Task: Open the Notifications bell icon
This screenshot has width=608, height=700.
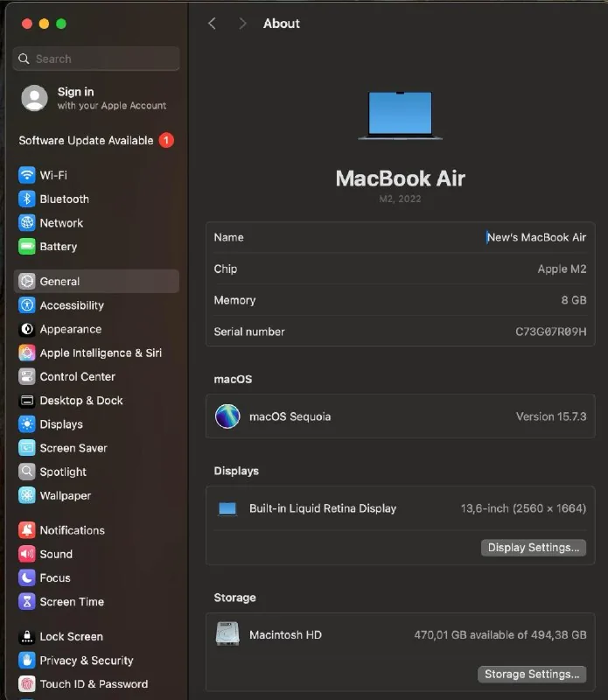Action: click(27, 530)
